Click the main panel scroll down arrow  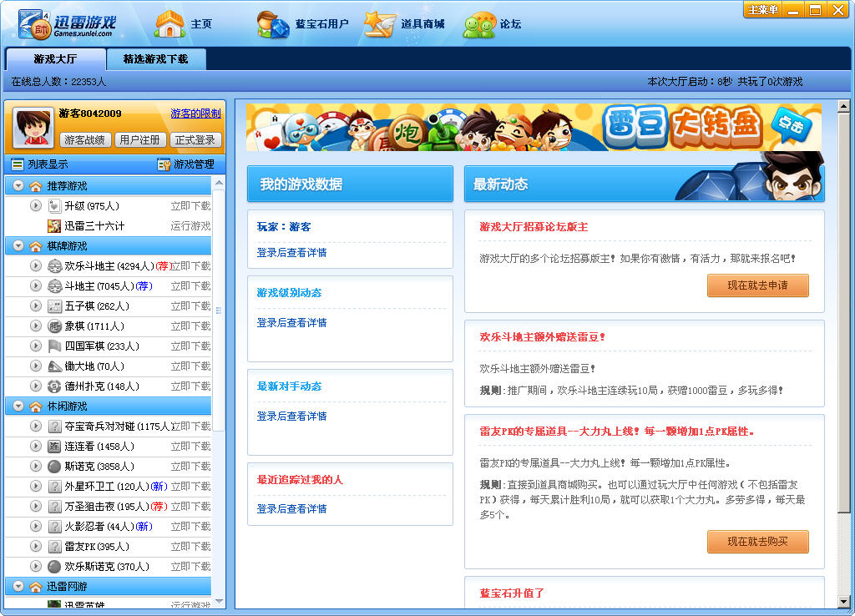click(843, 602)
